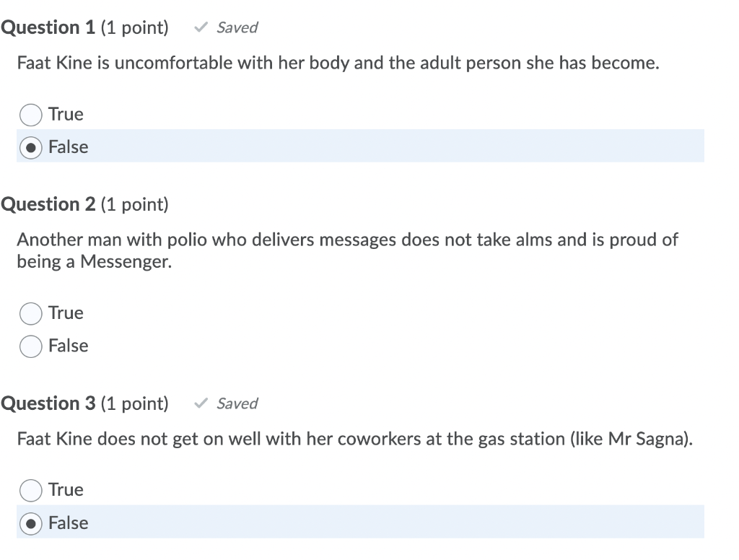
Task: Click the highlighted False answer row of Question 1
Action: point(361,146)
